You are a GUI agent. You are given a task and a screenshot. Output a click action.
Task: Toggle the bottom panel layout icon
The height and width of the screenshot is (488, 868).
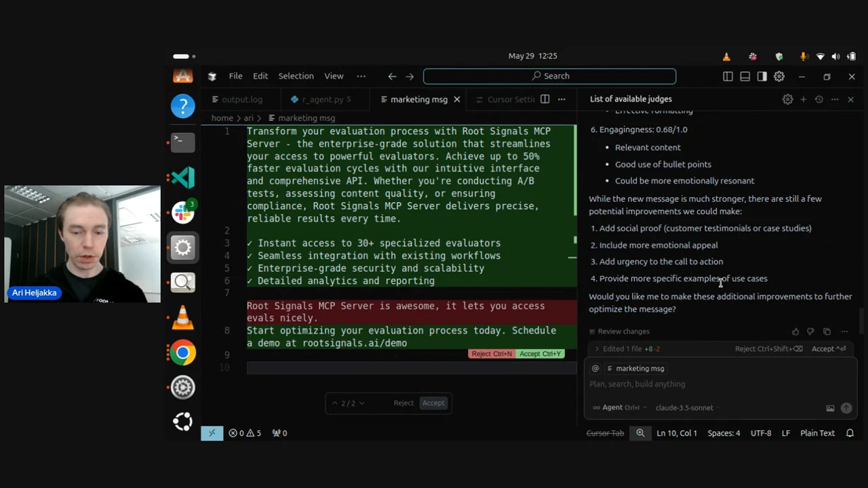point(745,77)
